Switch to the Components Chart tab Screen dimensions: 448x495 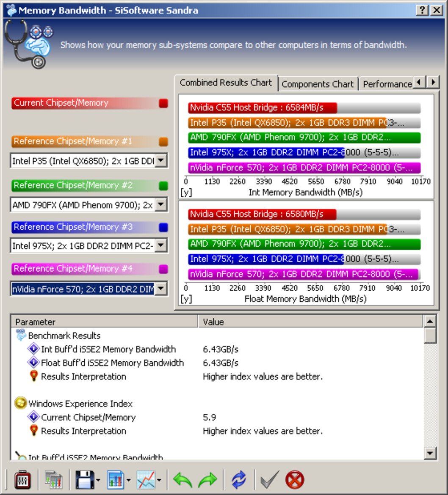pyautogui.click(x=318, y=84)
